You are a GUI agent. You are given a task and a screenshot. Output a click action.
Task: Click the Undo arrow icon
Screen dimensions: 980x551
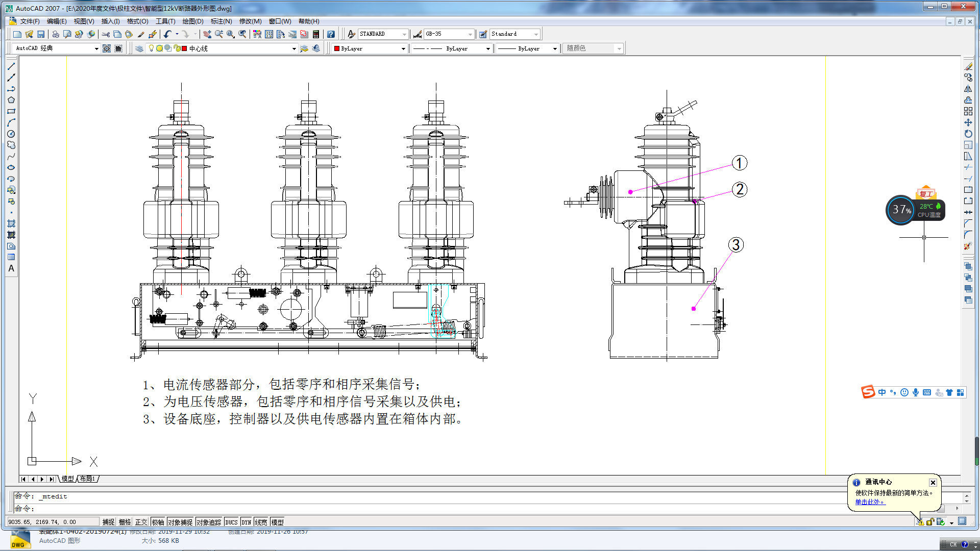167,34
